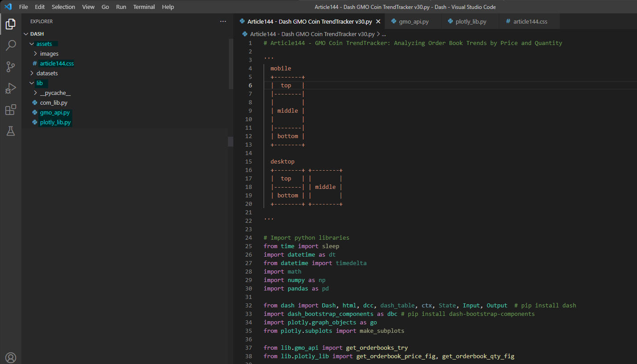Image resolution: width=637 pixels, height=364 pixels.
Task: Click 'make_subplots' in line 35
Action: click(x=382, y=331)
